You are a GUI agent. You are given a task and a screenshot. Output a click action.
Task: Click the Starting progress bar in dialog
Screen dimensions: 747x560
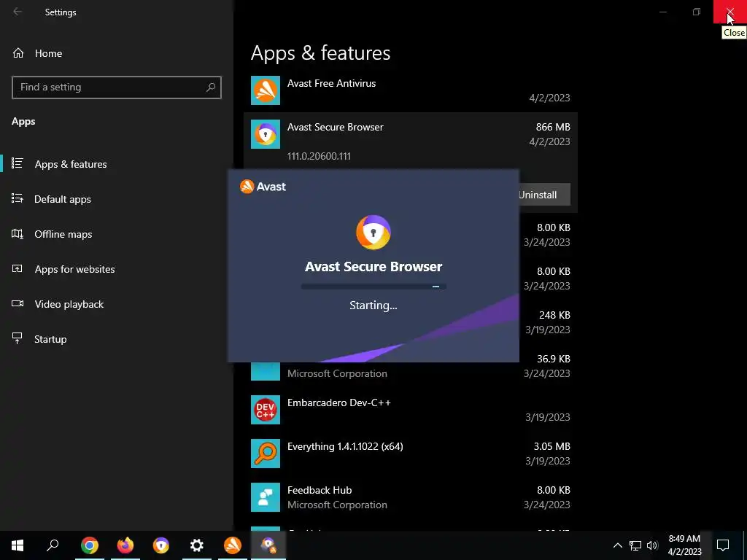pos(373,287)
